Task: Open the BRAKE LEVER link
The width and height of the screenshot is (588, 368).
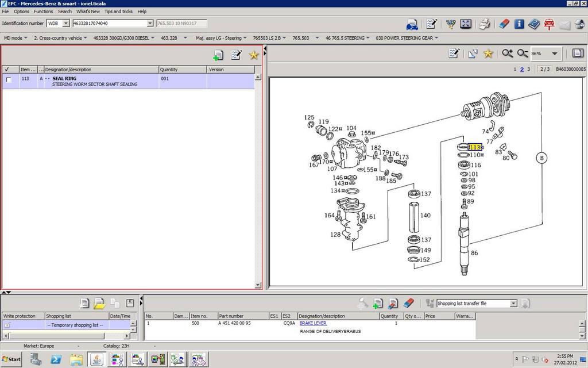Action: [313, 323]
